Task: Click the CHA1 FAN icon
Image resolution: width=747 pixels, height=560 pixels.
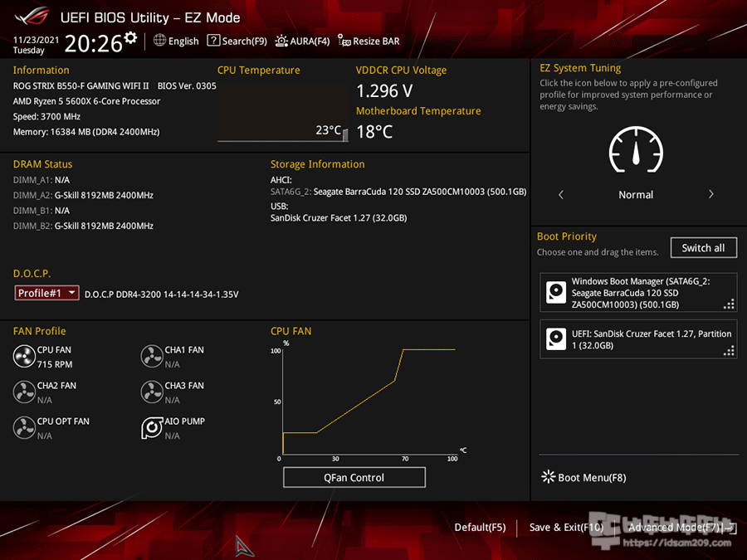Action: point(152,356)
